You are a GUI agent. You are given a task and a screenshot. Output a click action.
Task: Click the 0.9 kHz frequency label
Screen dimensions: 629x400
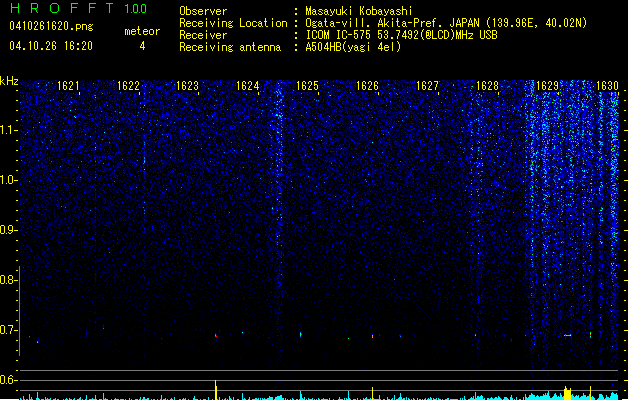coord(8,230)
